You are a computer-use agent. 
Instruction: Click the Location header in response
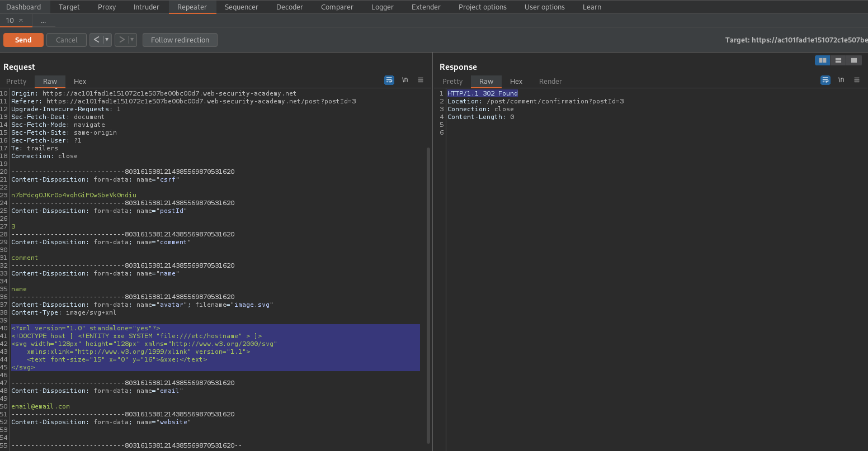[536, 101]
